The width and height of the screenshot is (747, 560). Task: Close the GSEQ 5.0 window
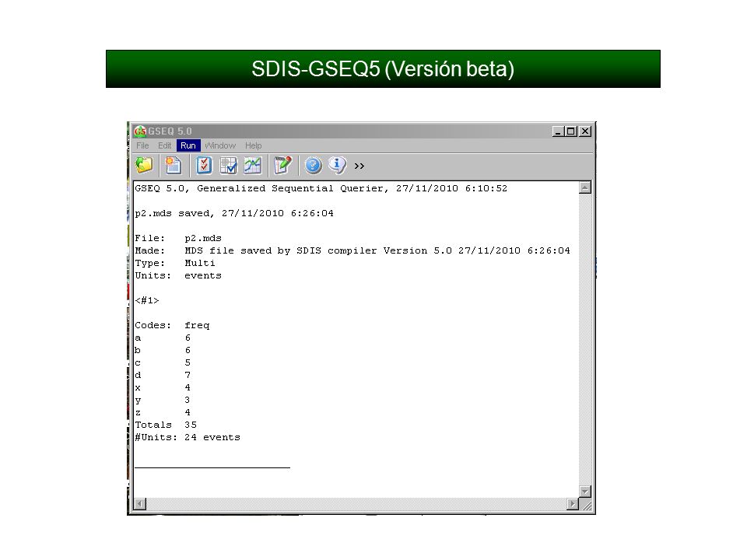coord(585,131)
